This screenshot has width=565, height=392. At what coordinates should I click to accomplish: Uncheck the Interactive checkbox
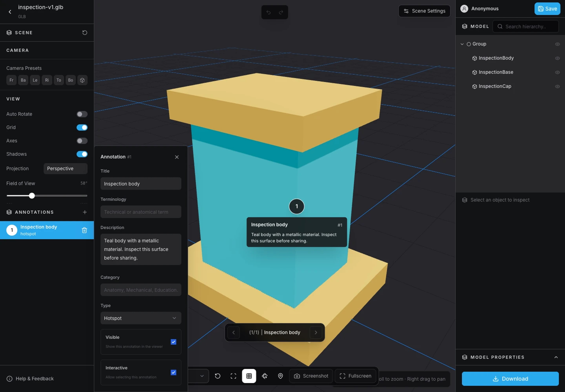pyautogui.click(x=174, y=372)
